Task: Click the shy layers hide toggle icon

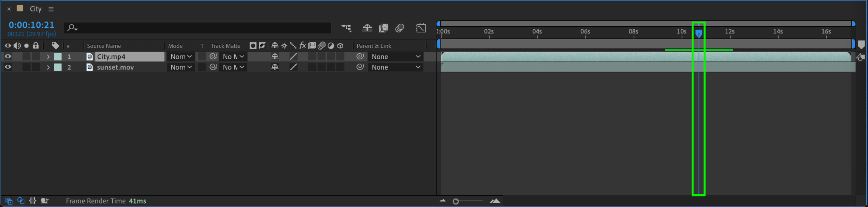Action: (367, 28)
